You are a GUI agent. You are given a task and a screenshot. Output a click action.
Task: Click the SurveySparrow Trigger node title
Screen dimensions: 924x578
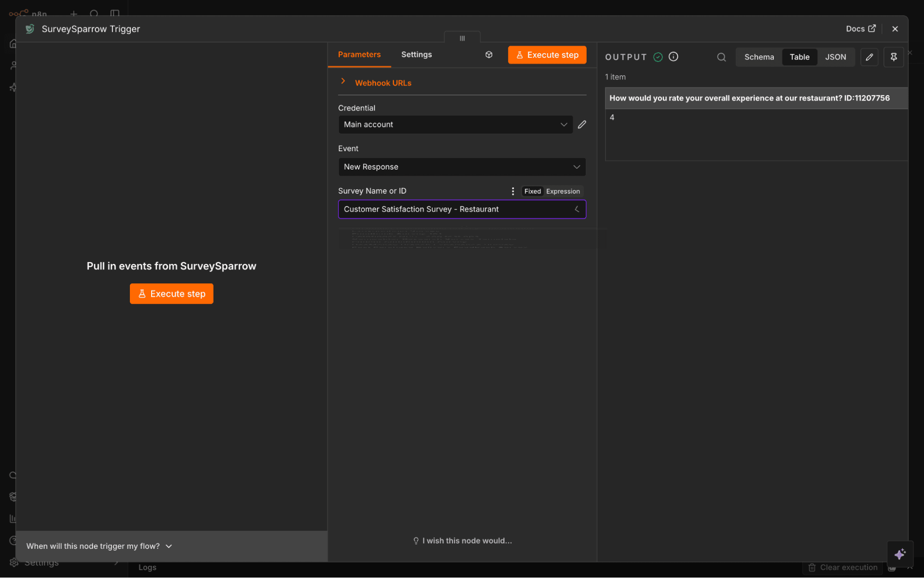click(x=91, y=29)
